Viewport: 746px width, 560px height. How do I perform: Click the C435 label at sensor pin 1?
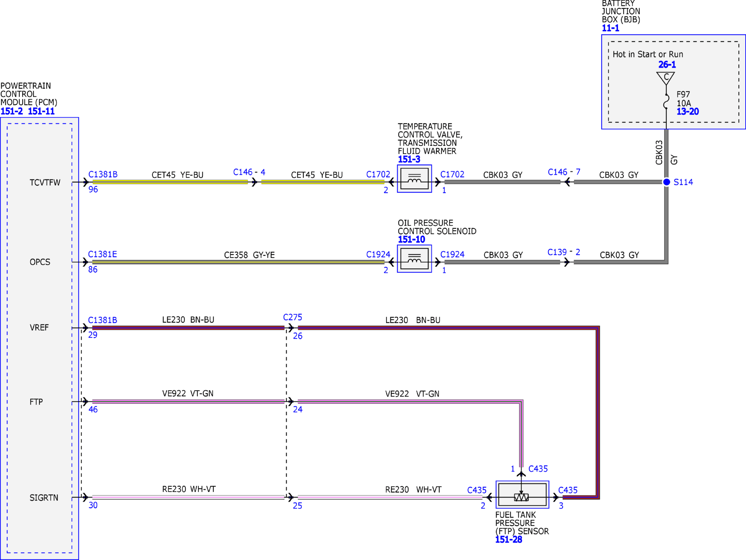coord(538,469)
